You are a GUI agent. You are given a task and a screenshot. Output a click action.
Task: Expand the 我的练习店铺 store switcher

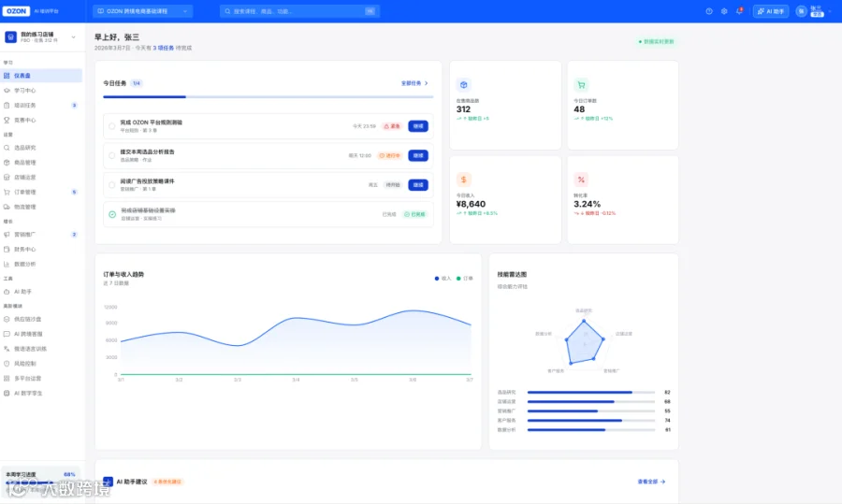(41, 37)
